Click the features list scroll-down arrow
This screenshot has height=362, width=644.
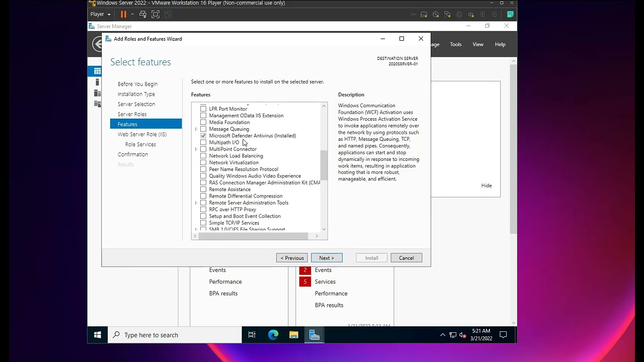pos(324,229)
